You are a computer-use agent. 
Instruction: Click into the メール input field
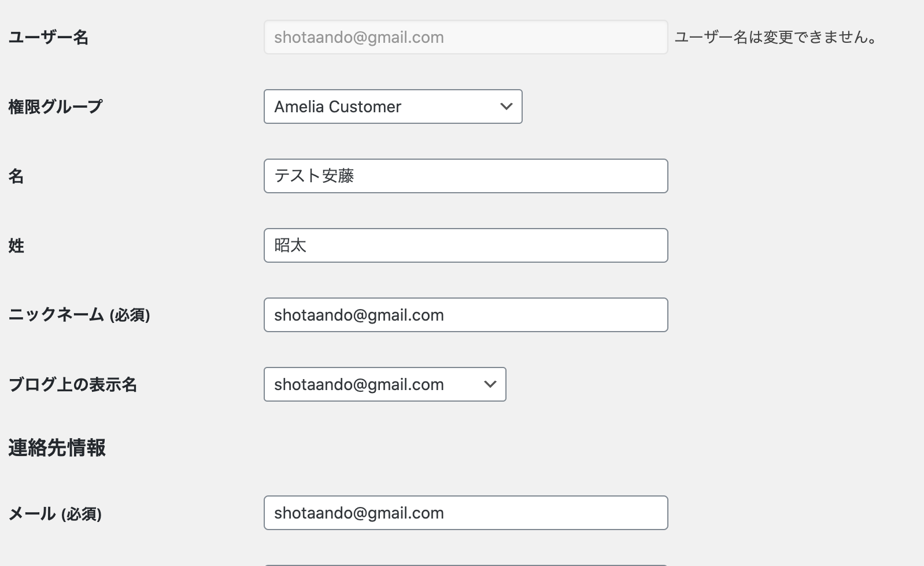coord(466,513)
